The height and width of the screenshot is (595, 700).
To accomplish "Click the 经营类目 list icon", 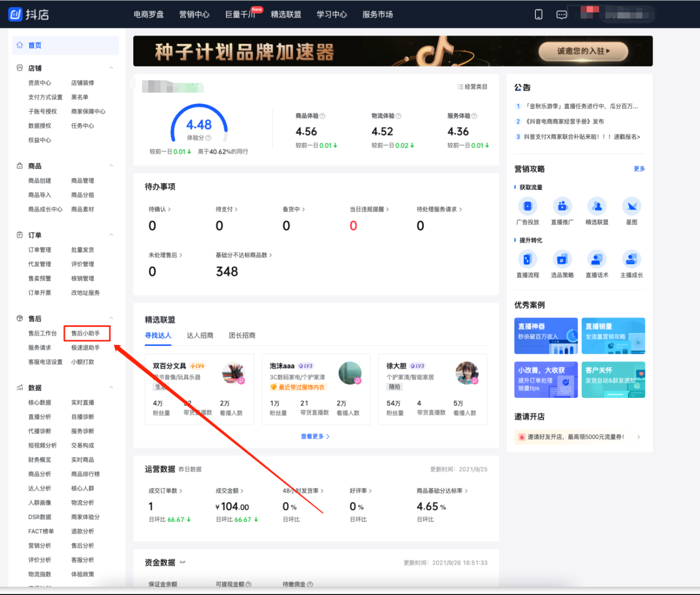I will pos(460,86).
